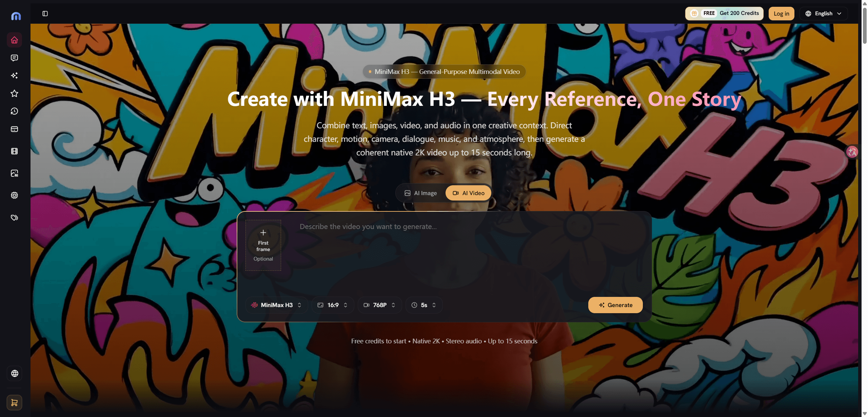Open the shopping cart sidebar icon

(14, 402)
